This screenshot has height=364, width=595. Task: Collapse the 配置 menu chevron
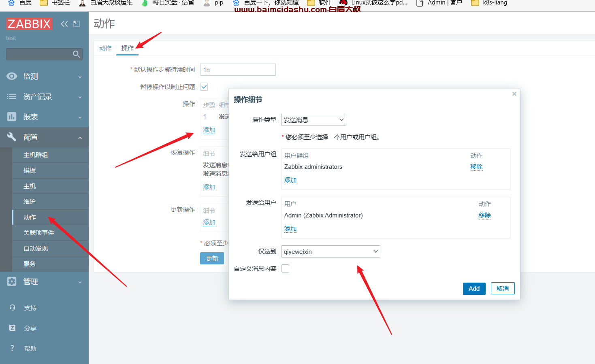tap(80, 138)
